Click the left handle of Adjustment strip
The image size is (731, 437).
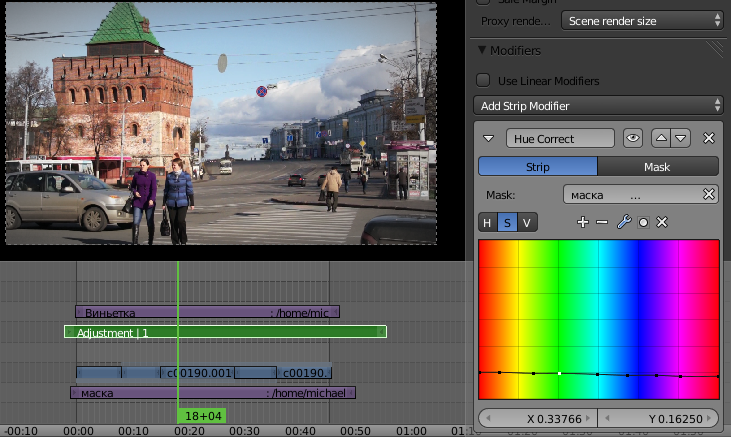pos(69,332)
